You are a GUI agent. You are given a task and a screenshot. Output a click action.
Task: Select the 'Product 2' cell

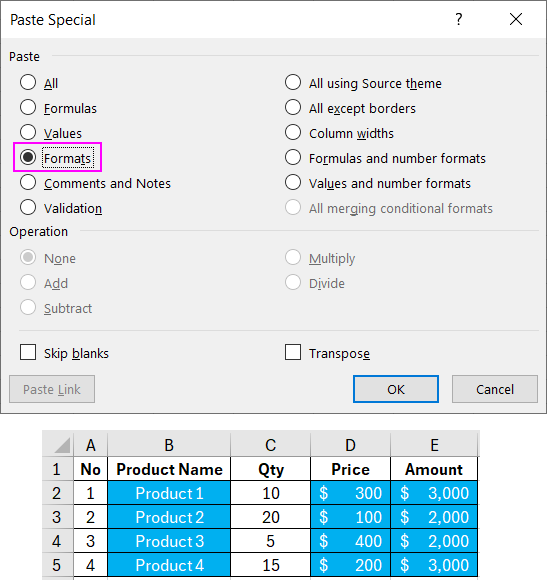pos(169,517)
